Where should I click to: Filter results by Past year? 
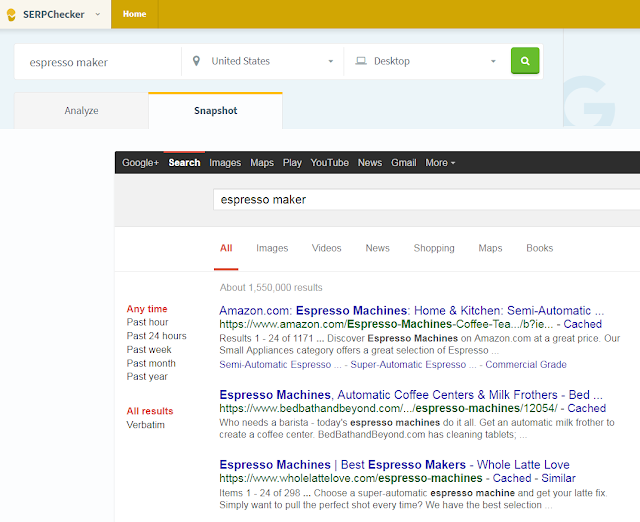pyautogui.click(x=147, y=377)
